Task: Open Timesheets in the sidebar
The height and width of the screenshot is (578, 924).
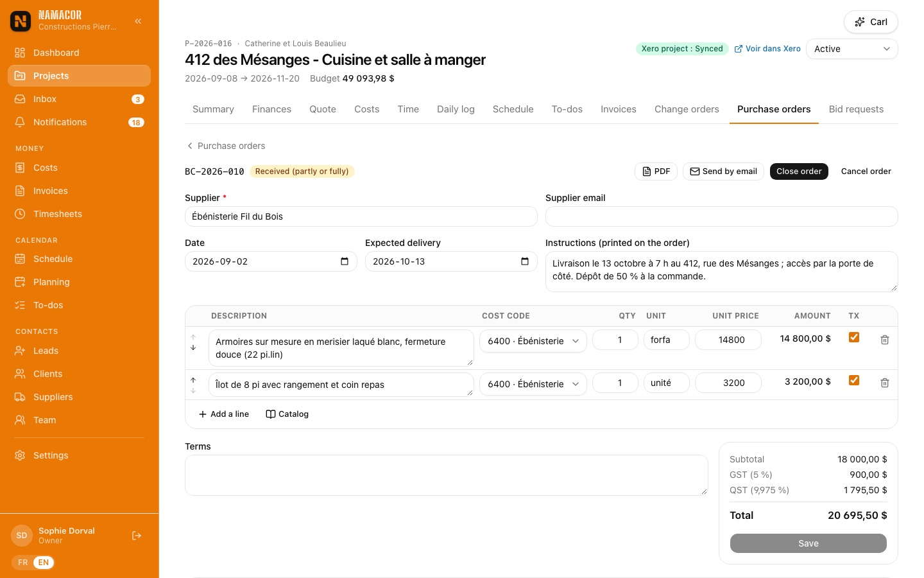Action: click(79, 214)
